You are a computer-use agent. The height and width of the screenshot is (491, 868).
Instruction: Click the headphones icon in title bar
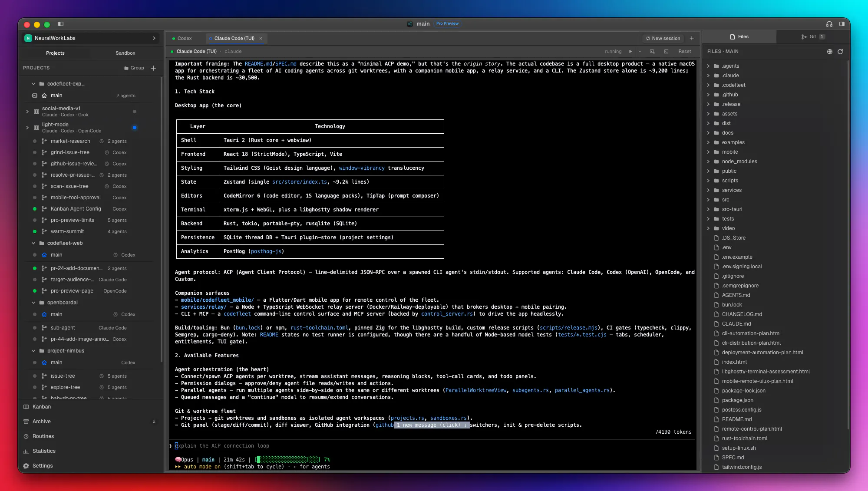[x=829, y=24]
